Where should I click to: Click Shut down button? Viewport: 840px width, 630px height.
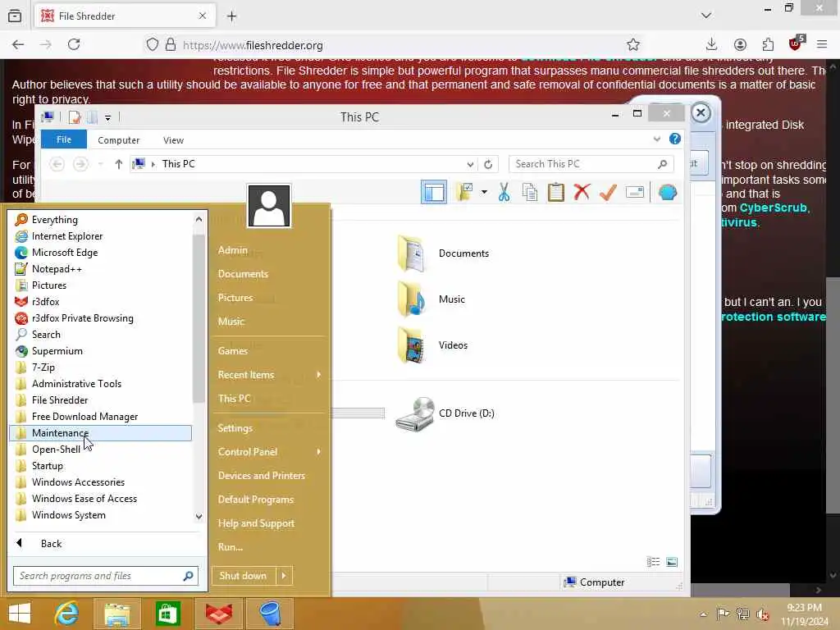pos(244,576)
